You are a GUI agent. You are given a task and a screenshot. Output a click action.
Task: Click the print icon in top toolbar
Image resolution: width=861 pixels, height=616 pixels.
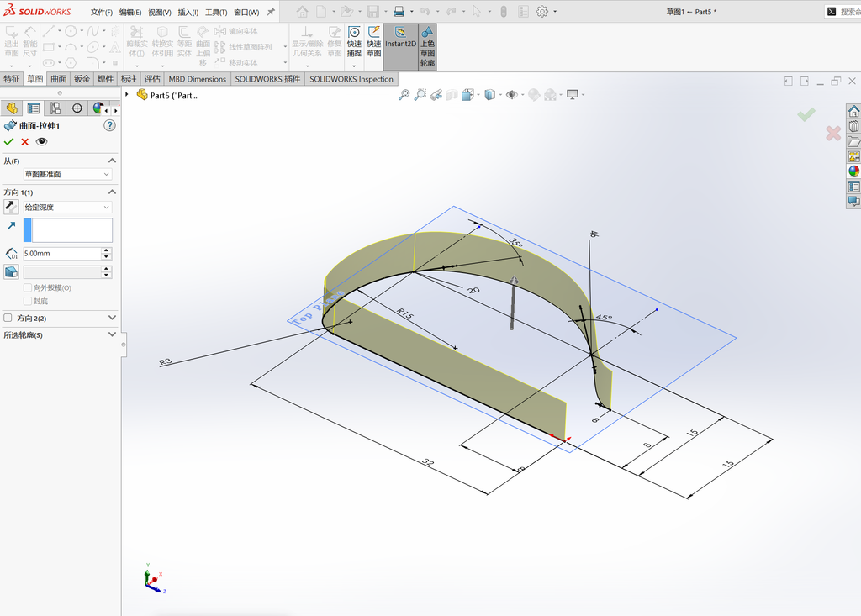click(399, 11)
